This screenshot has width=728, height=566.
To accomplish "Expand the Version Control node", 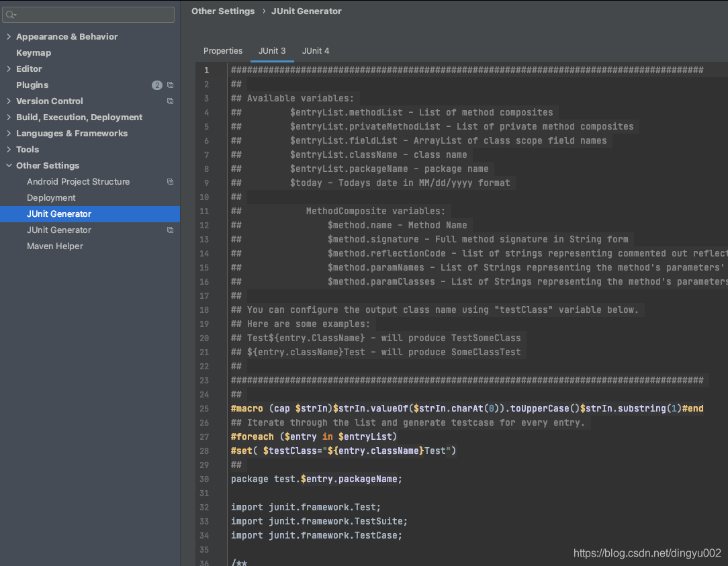I will [9, 101].
